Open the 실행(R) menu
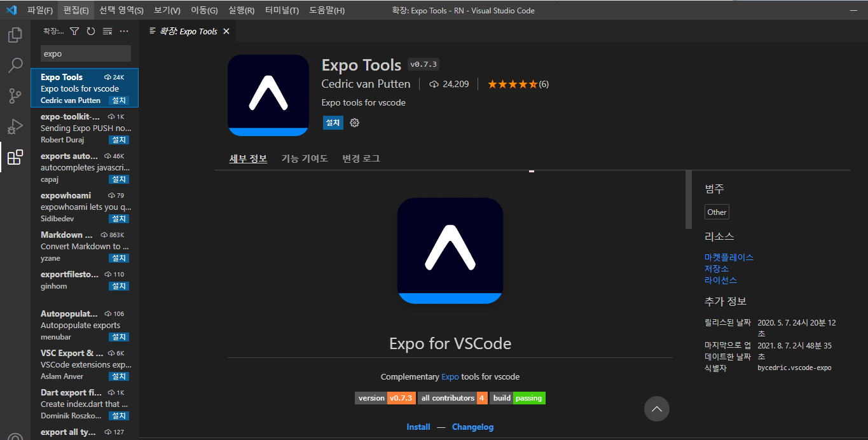The width and height of the screenshot is (868, 440). (x=242, y=10)
